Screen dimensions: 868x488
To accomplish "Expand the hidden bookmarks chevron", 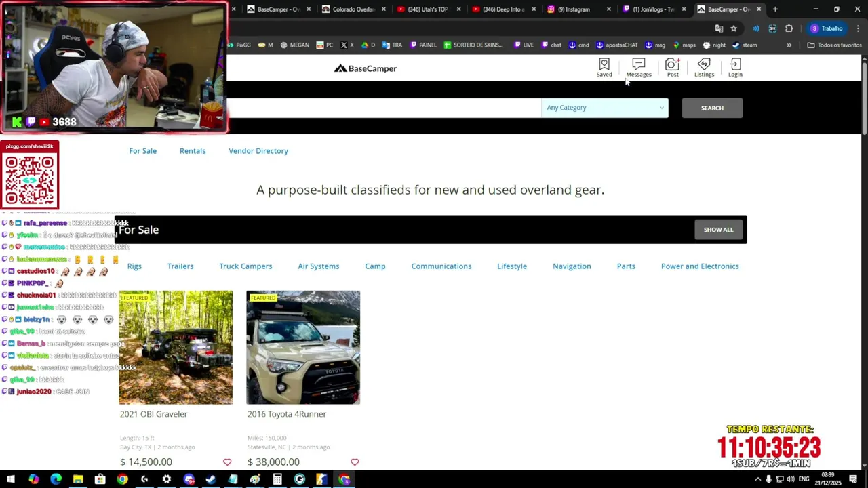I will click(789, 45).
